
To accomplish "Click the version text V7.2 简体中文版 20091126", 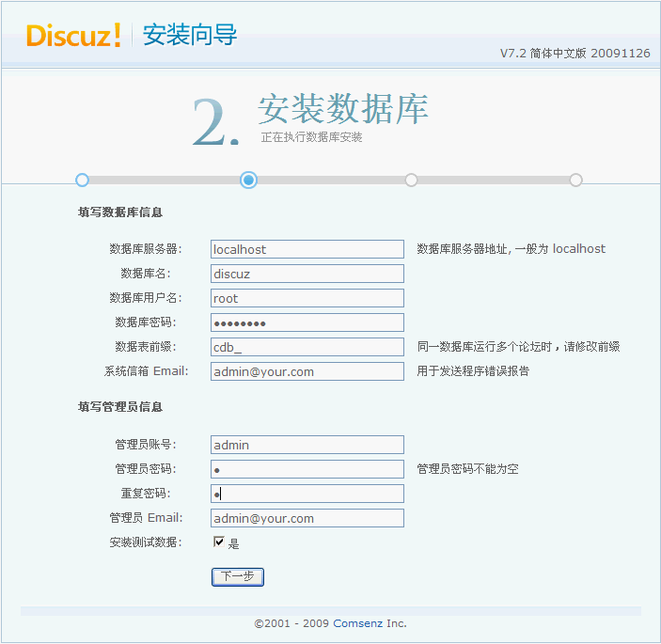I will coord(575,53).
